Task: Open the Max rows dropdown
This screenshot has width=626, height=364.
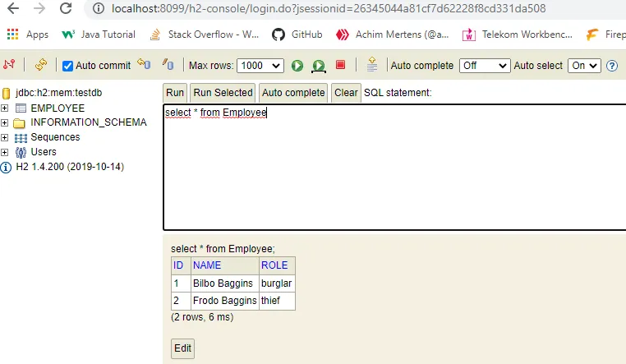Action: coord(260,66)
